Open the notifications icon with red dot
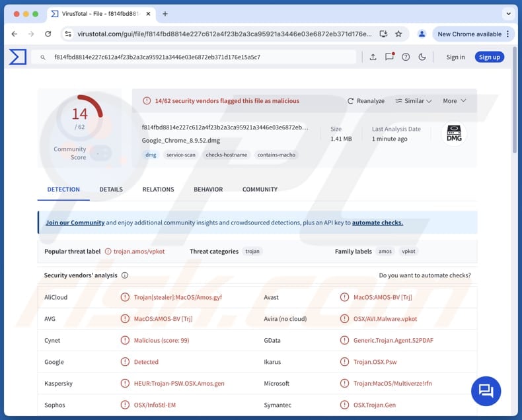Image resolution: width=522 pixels, height=420 pixels. tap(389, 57)
